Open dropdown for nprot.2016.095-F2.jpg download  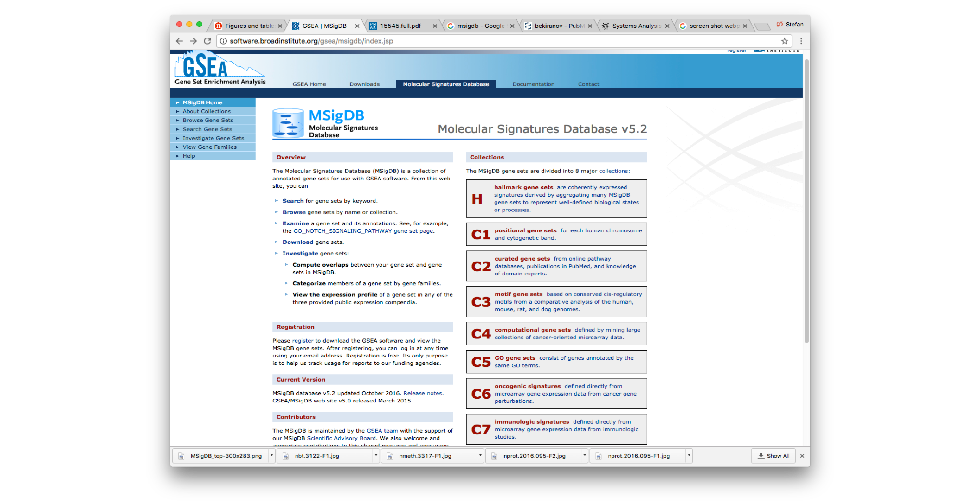[x=585, y=456]
